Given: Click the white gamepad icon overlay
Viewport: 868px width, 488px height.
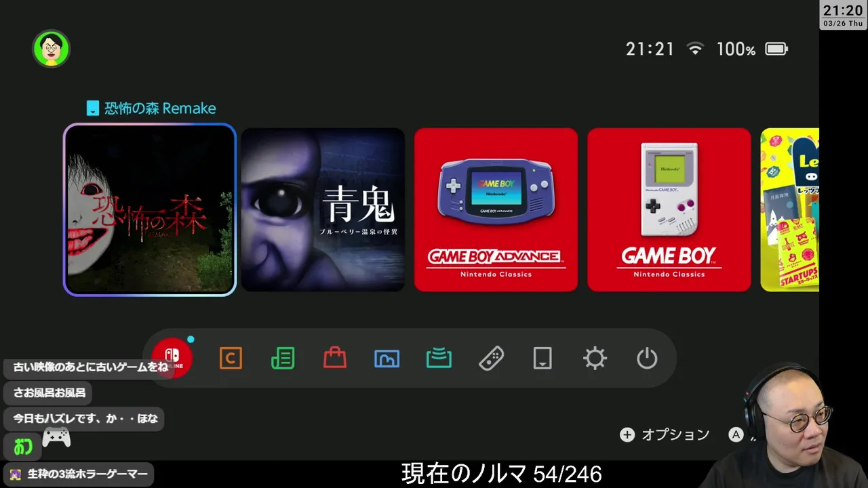Looking at the screenshot, I should coord(56,438).
